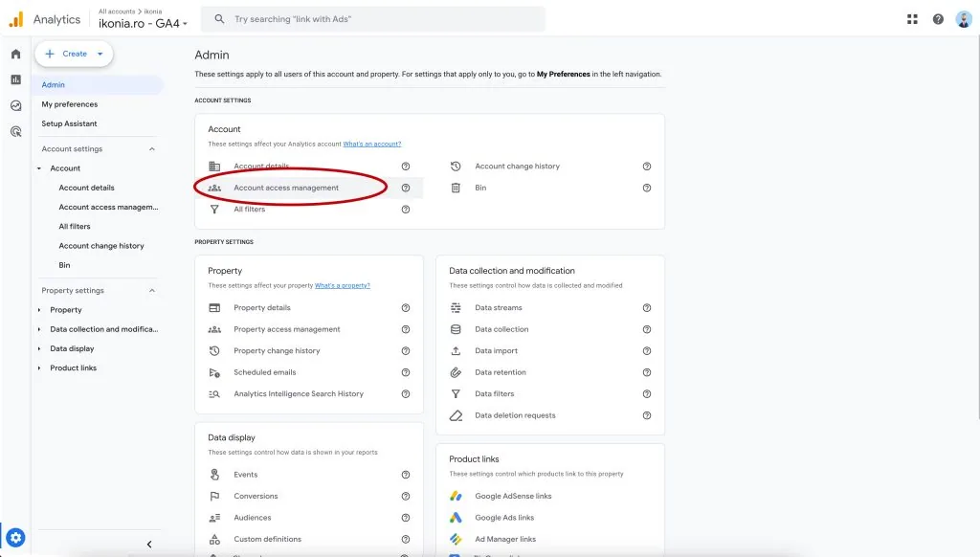Open the Advertising icon in left rail

pos(15,131)
